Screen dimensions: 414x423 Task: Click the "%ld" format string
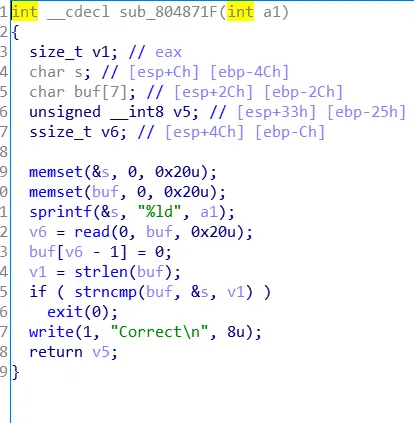tap(160, 212)
